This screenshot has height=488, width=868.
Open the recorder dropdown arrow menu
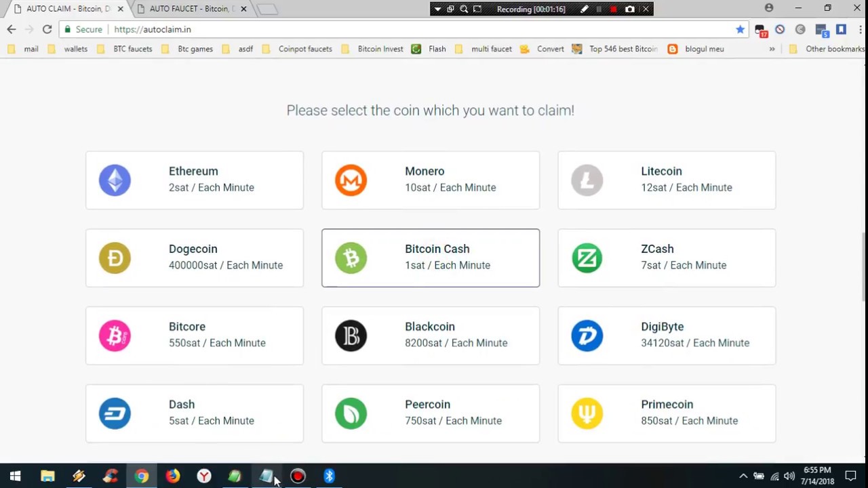(x=437, y=9)
